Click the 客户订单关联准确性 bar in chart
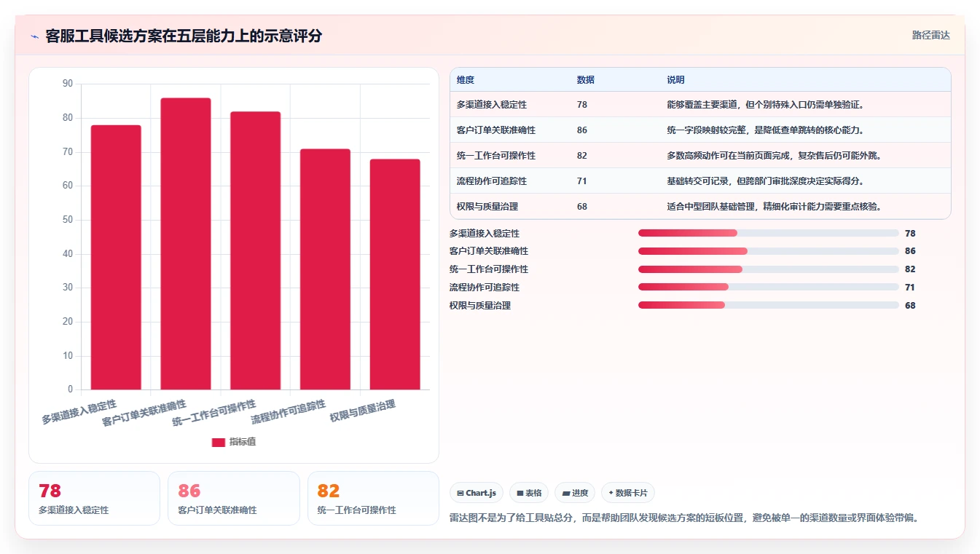The width and height of the screenshot is (980, 554). coord(186,244)
